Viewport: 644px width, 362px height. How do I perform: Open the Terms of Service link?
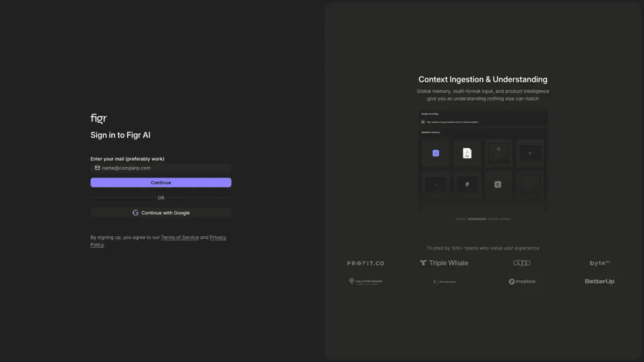click(180, 237)
